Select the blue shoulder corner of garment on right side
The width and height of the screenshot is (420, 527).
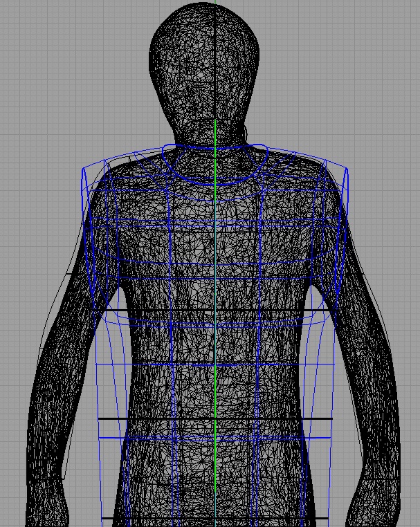347,168
